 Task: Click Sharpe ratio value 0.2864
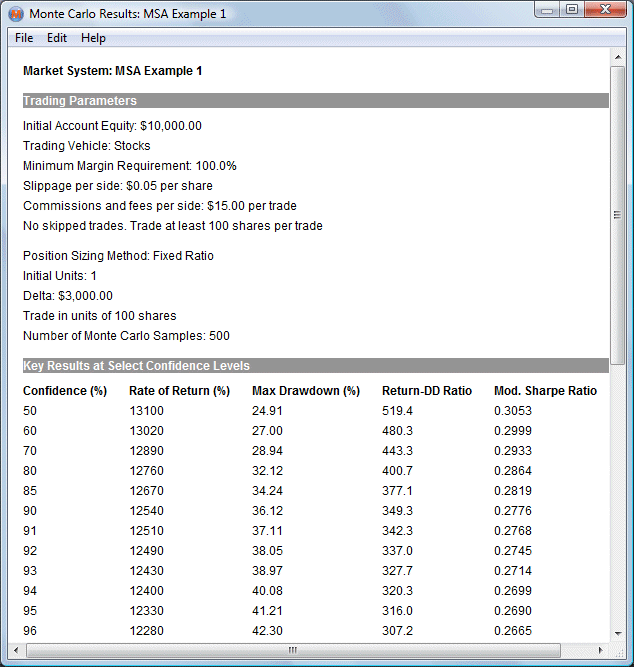coord(513,471)
